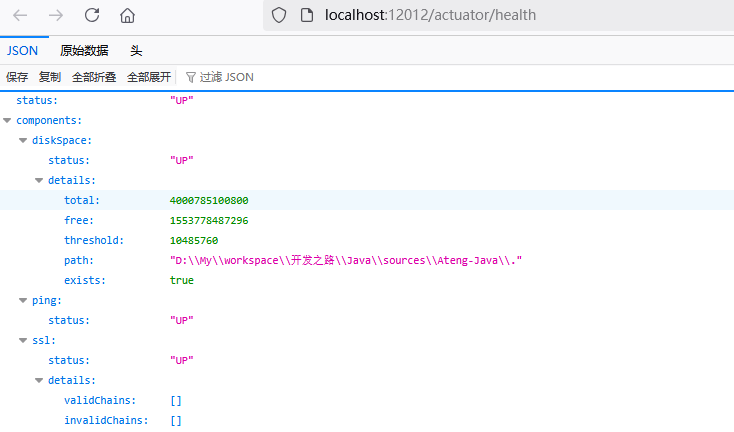Go to the browser home page icon
The width and height of the screenshot is (734, 432).
127,15
